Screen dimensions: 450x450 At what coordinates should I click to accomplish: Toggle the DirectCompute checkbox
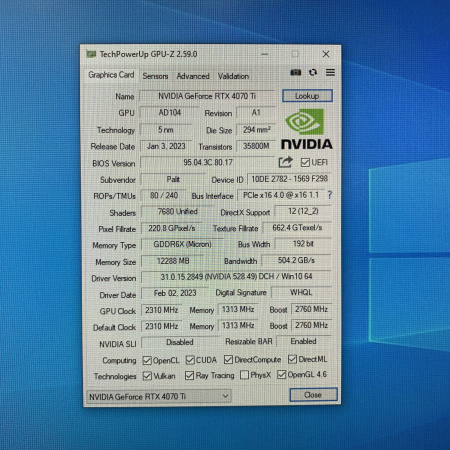228,360
